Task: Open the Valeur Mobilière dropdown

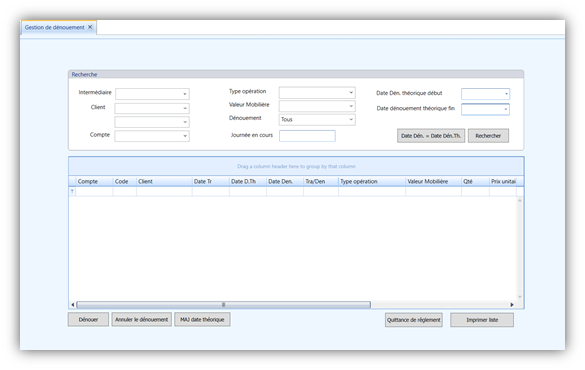Action: [x=317, y=106]
